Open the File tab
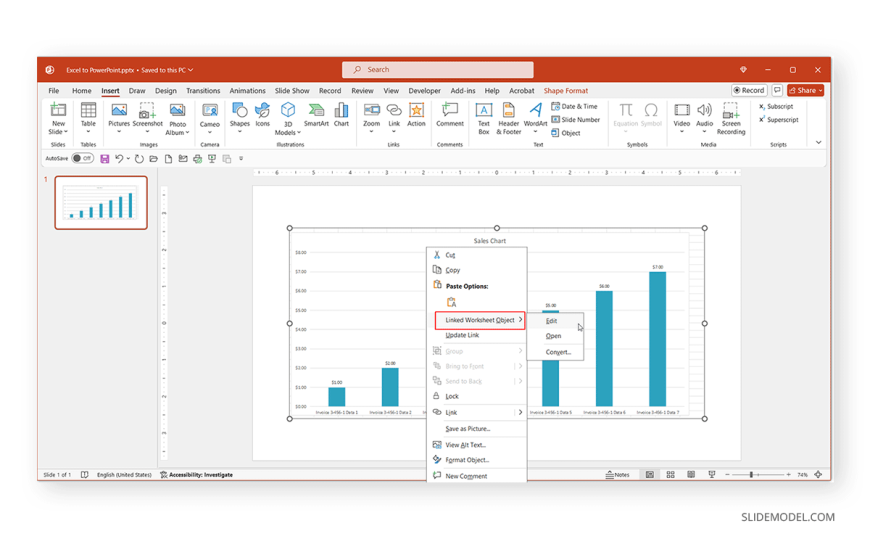 coord(54,90)
